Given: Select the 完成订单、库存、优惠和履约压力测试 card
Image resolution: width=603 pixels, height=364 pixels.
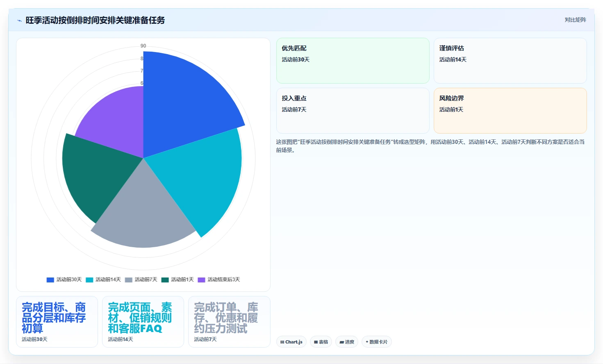Looking at the screenshot, I should click(229, 322).
